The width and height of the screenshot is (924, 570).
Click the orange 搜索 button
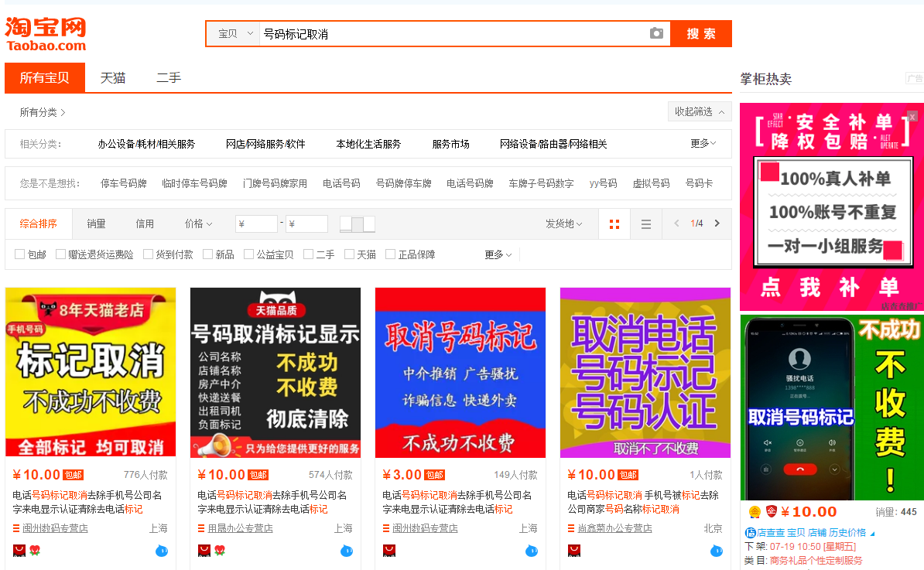pyautogui.click(x=701, y=33)
